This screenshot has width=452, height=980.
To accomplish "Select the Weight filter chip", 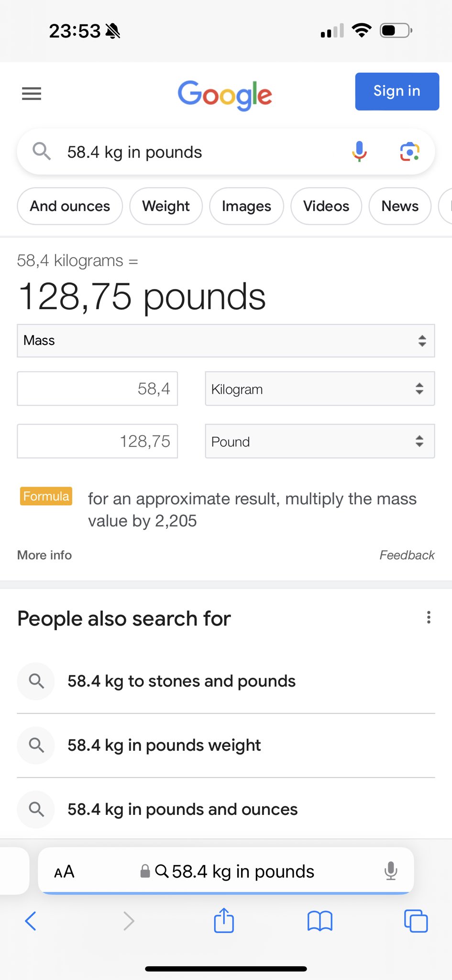I will [166, 206].
